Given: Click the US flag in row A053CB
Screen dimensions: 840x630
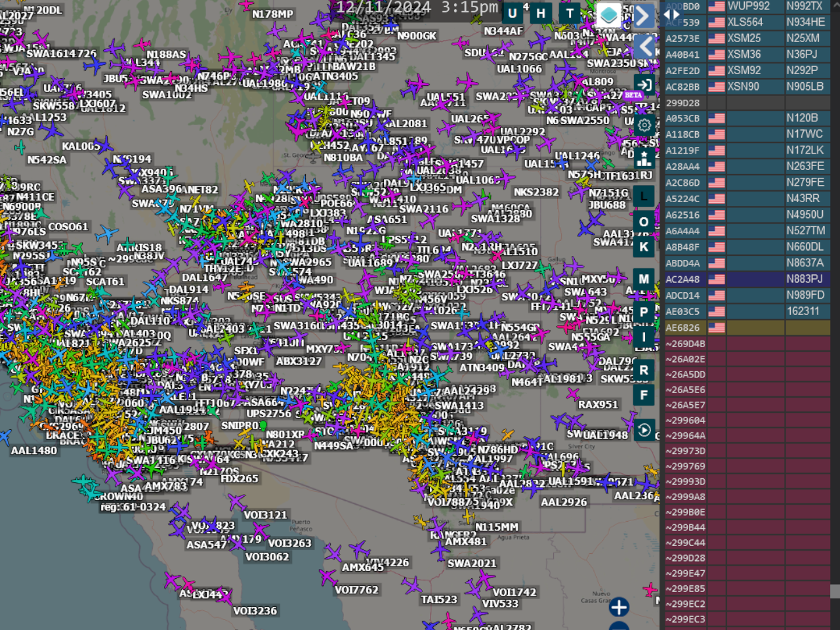Looking at the screenshot, I should [x=717, y=118].
